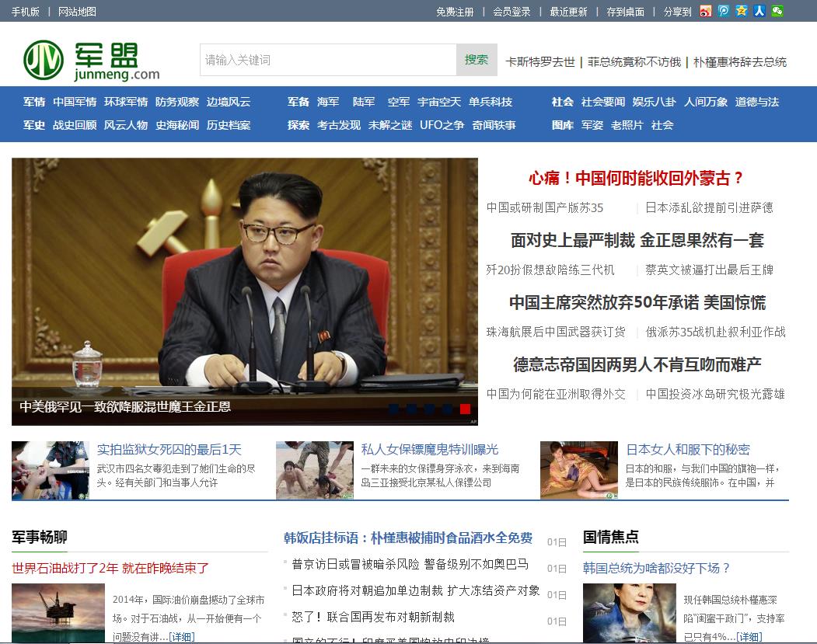Open 风云人物 in navigation bar

coord(126,126)
